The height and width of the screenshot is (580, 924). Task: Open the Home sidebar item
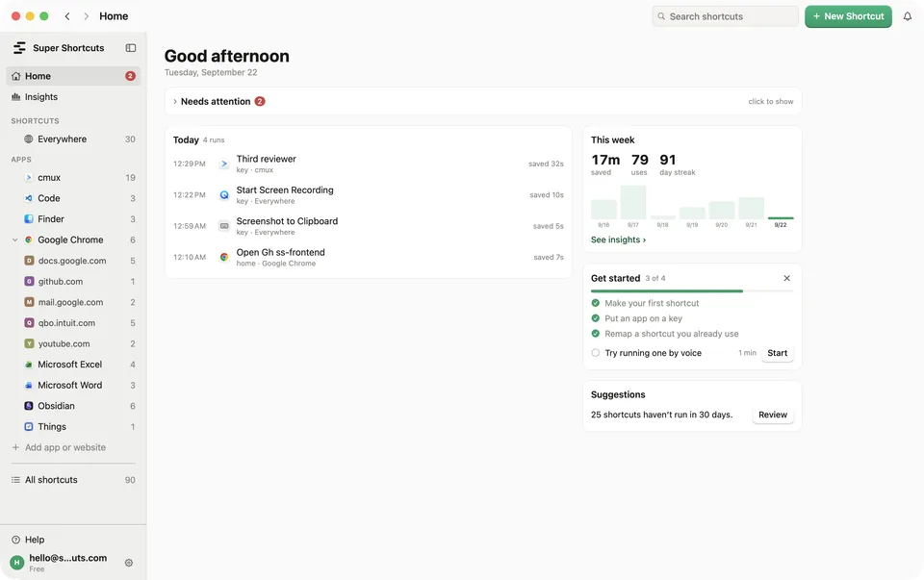(x=74, y=76)
